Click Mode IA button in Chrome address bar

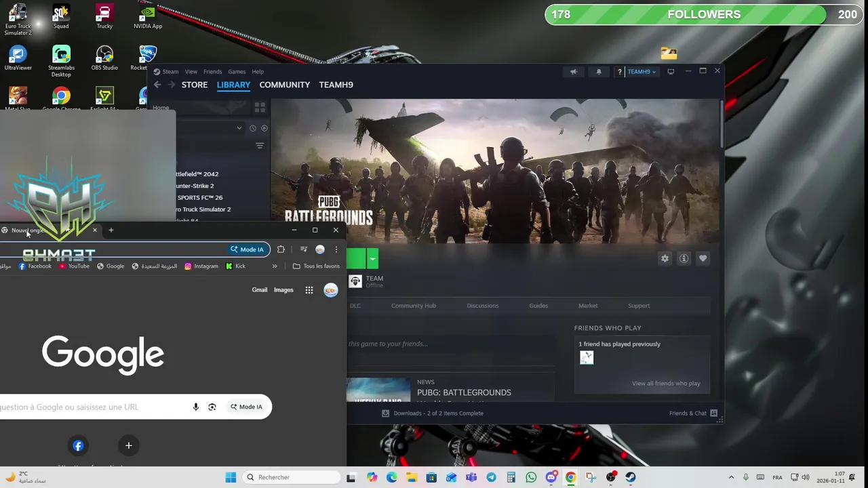pyautogui.click(x=247, y=249)
